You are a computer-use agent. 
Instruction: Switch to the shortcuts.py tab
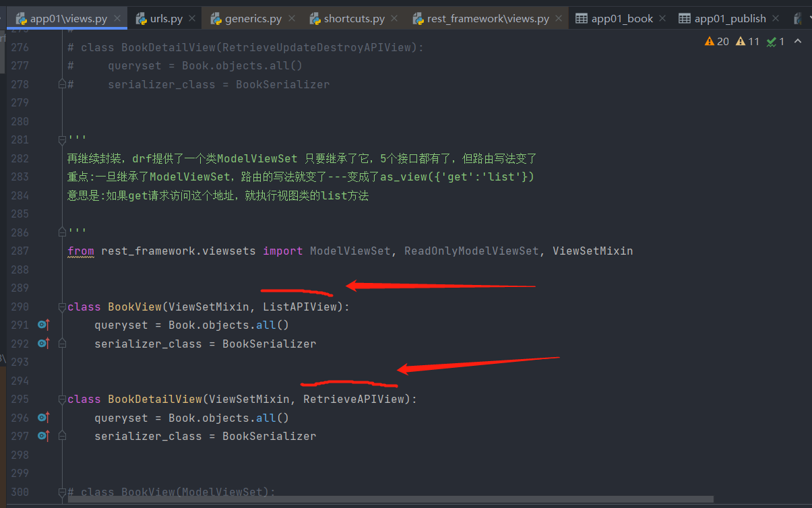pyautogui.click(x=354, y=19)
